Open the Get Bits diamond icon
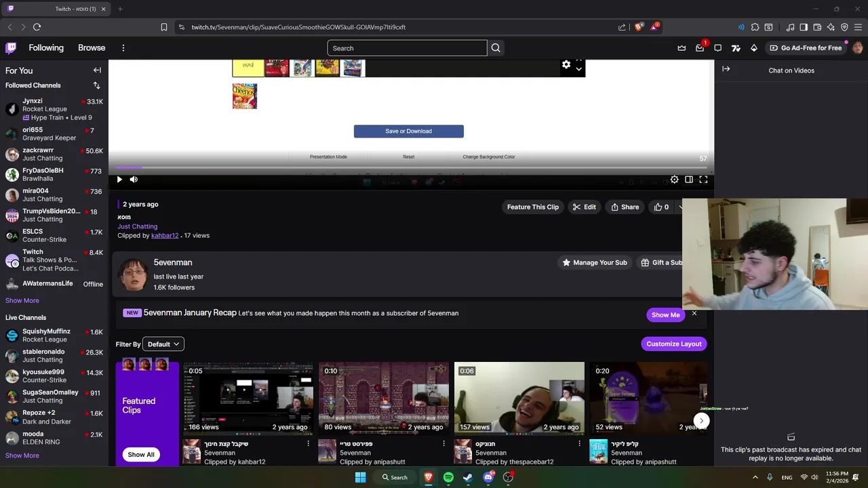868x488 pixels. click(753, 48)
